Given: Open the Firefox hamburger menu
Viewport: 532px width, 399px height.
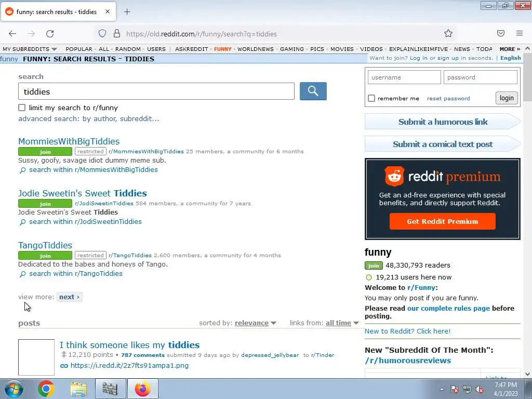Looking at the screenshot, I should coord(520,33).
